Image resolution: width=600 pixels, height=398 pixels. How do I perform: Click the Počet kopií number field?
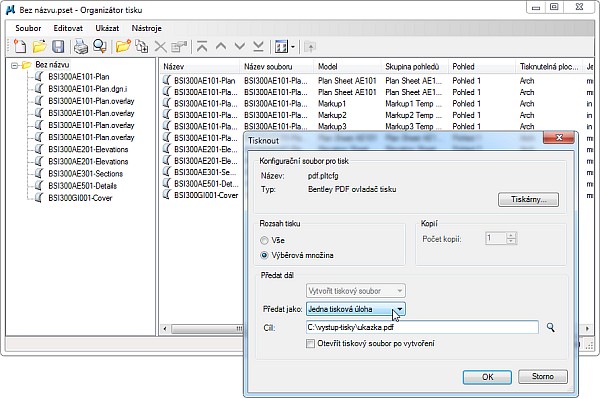click(x=496, y=238)
